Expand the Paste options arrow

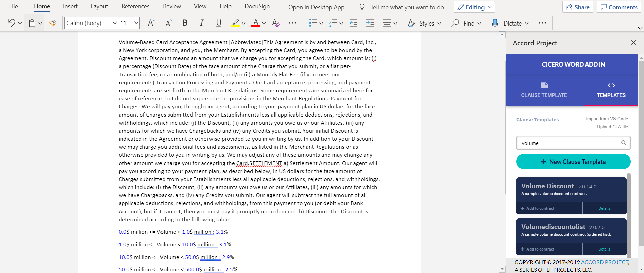point(40,23)
